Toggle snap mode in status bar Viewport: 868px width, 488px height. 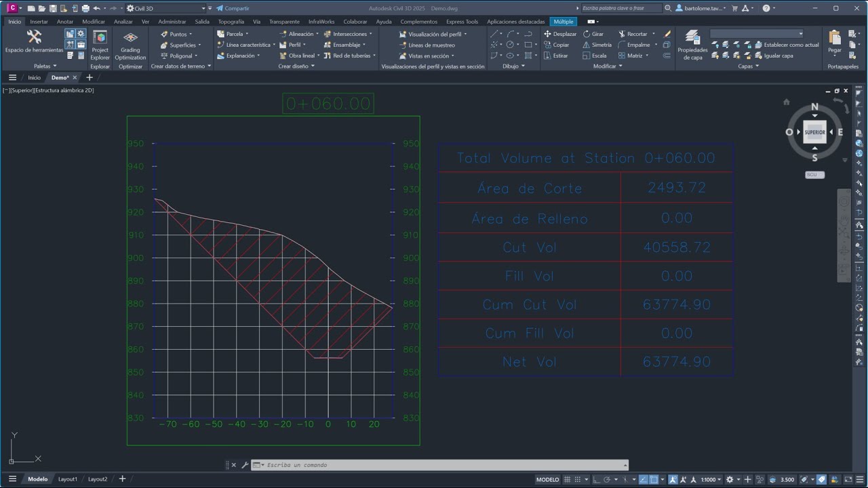[x=578, y=479]
